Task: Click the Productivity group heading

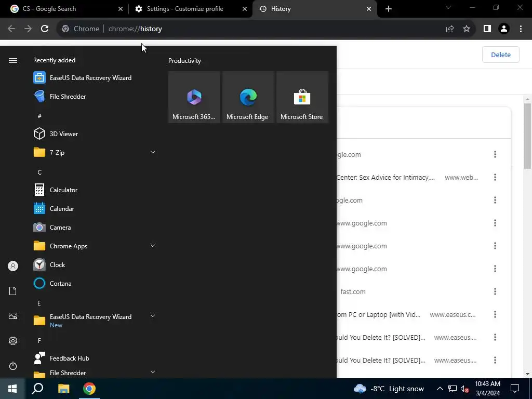Action: click(184, 61)
